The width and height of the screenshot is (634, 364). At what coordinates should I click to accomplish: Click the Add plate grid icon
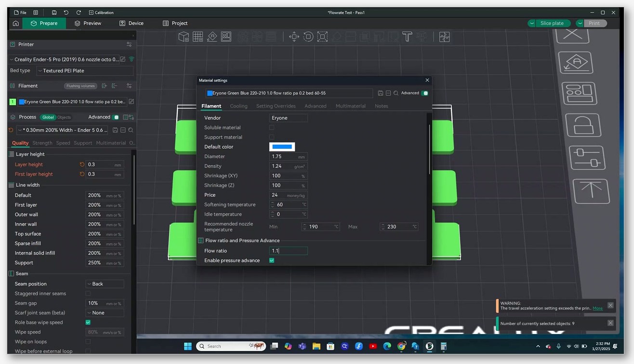point(198,37)
